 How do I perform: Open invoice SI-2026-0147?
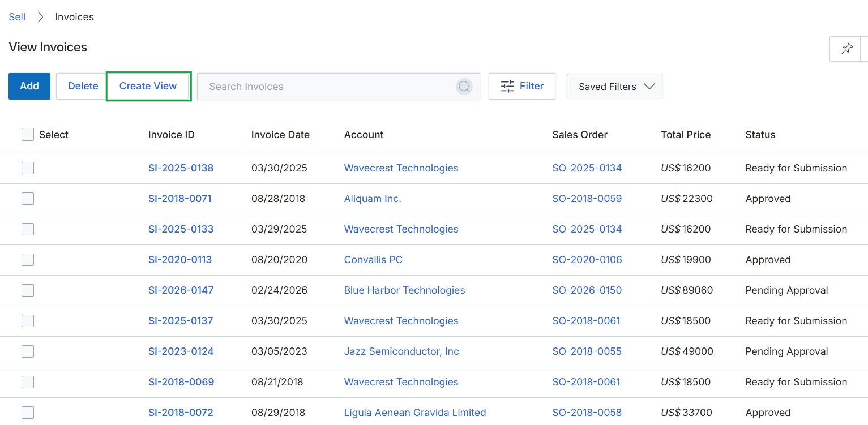tap(181, 290)
